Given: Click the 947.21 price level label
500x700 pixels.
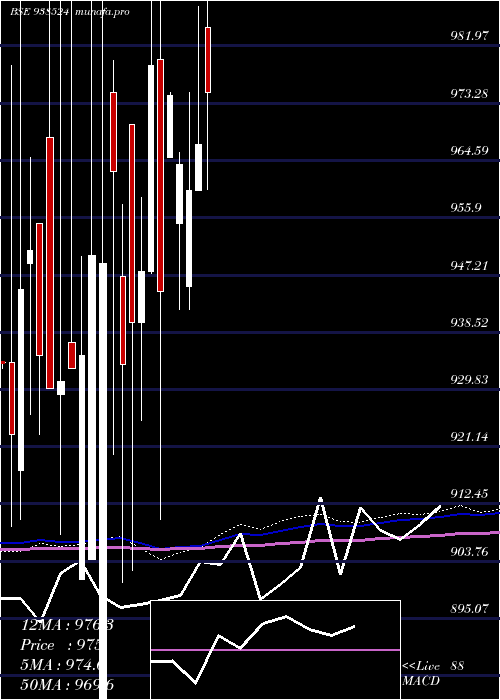Looking at the screenshot, I should coord(469,266).
